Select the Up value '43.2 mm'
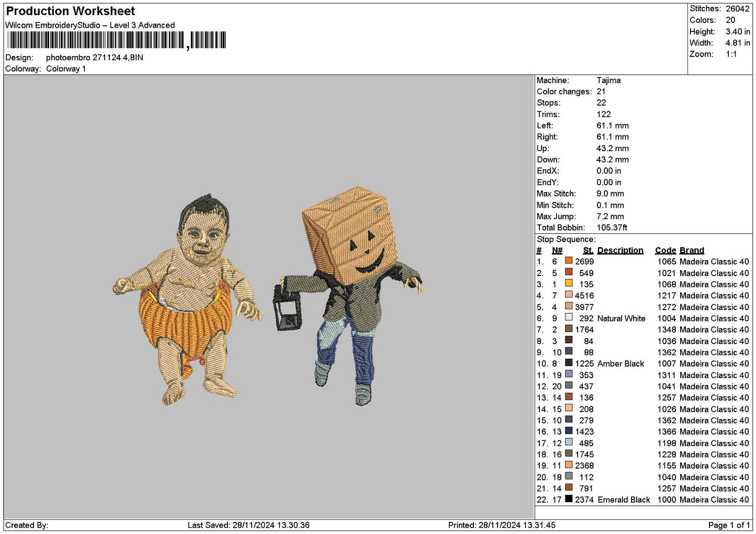 click(613, 149)
